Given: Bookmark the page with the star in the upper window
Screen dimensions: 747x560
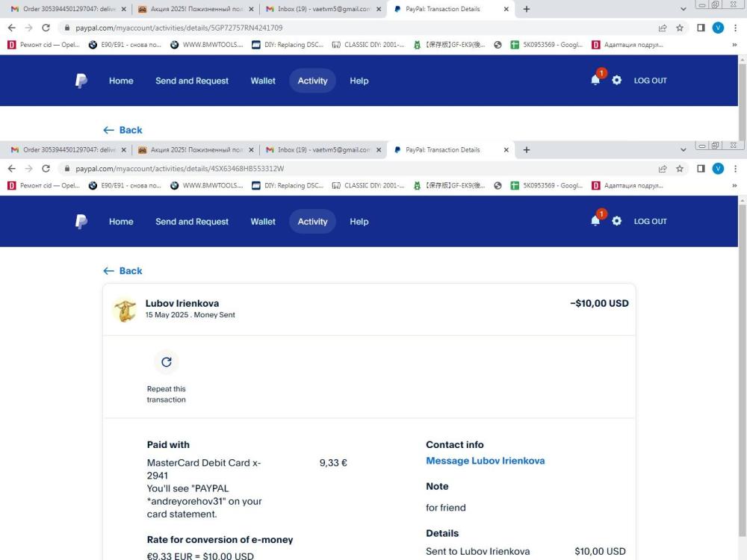Looking at the screenshot, I should point(680,28).
